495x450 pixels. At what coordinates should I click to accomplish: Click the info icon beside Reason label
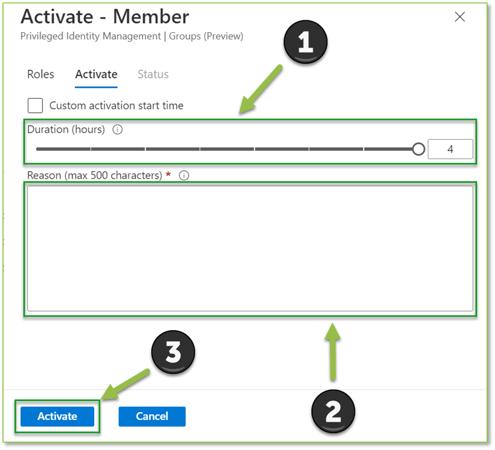[184, 175]
